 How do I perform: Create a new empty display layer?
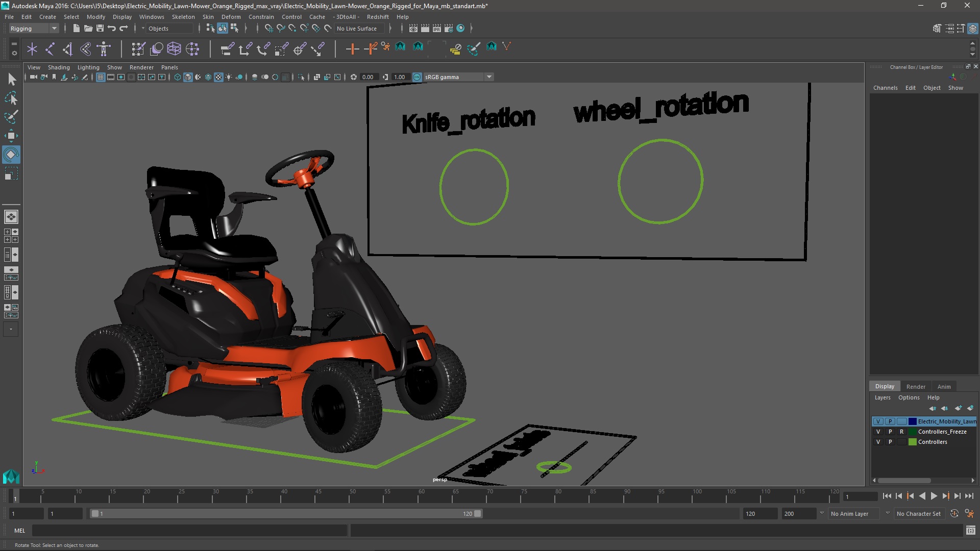pyautogui.click(x=958, y=408)
